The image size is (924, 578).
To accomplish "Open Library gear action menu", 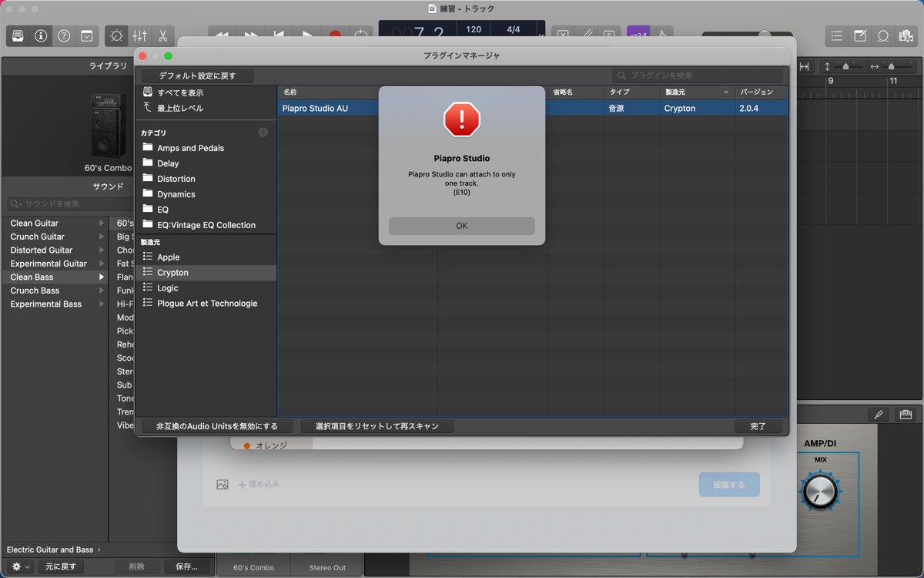I will pyautogui.click(x=21, y=566).
